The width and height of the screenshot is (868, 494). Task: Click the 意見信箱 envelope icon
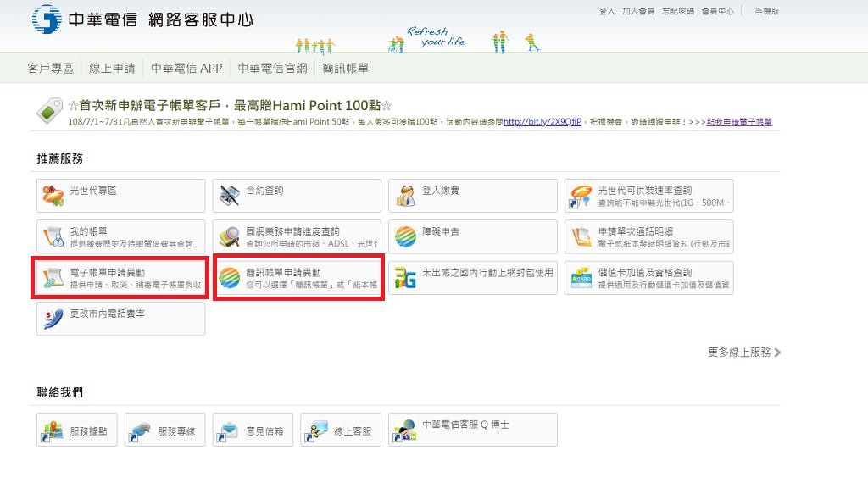click(x=227, y=431)
